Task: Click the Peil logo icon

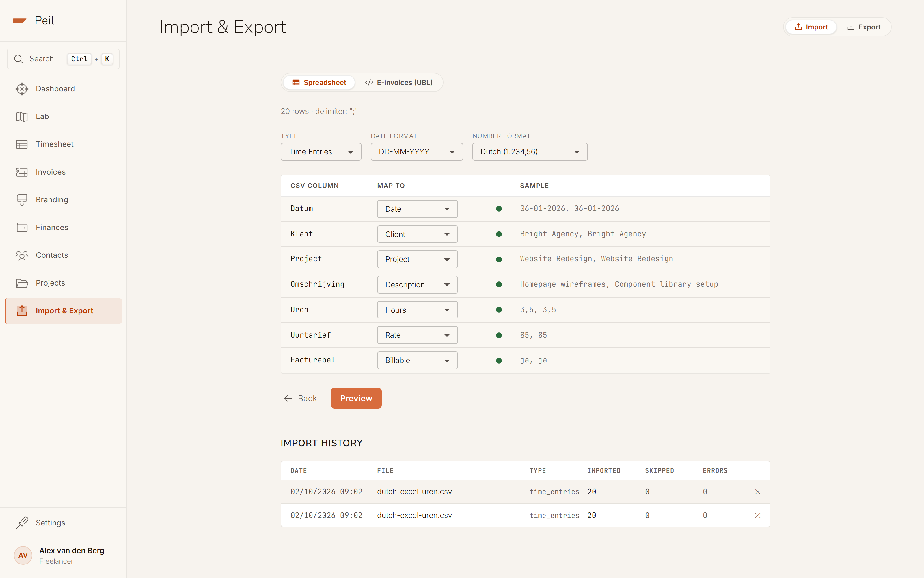Action: click(x=19, y=21)
